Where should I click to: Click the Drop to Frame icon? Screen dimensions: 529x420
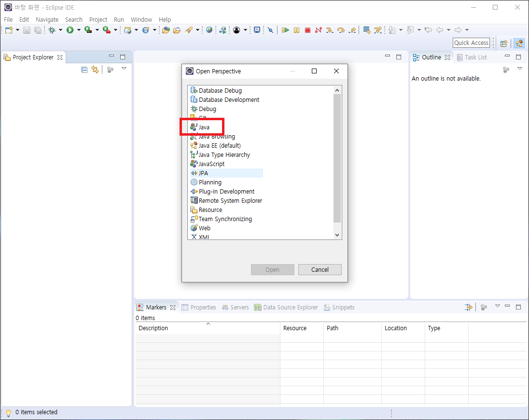pos(367,30)
